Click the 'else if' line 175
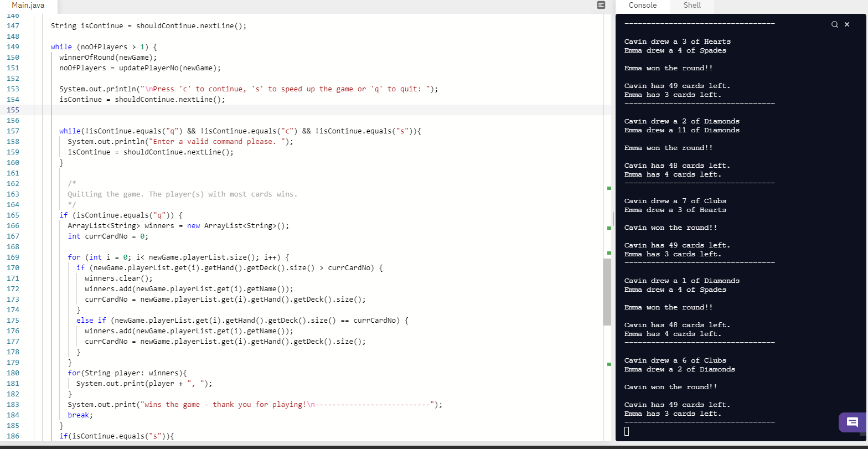The image size is (868, 449). tap(242, 321)
